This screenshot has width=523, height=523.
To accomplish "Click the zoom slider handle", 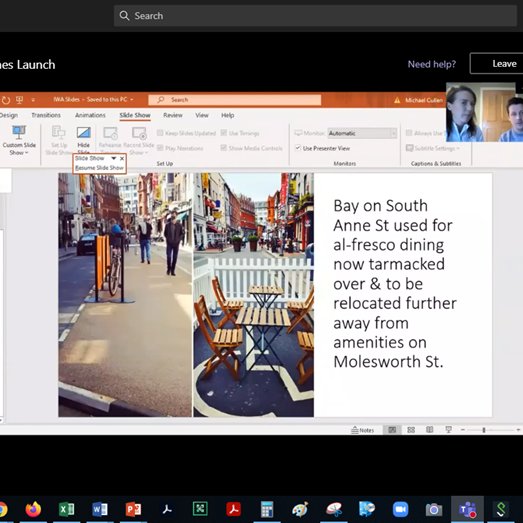I will coord(484,430).
